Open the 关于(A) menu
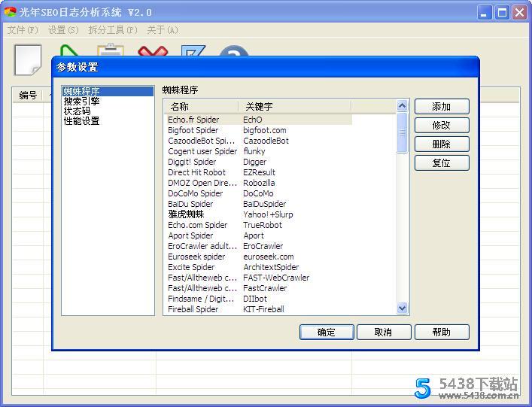532x407 pixels. [163, 30]
